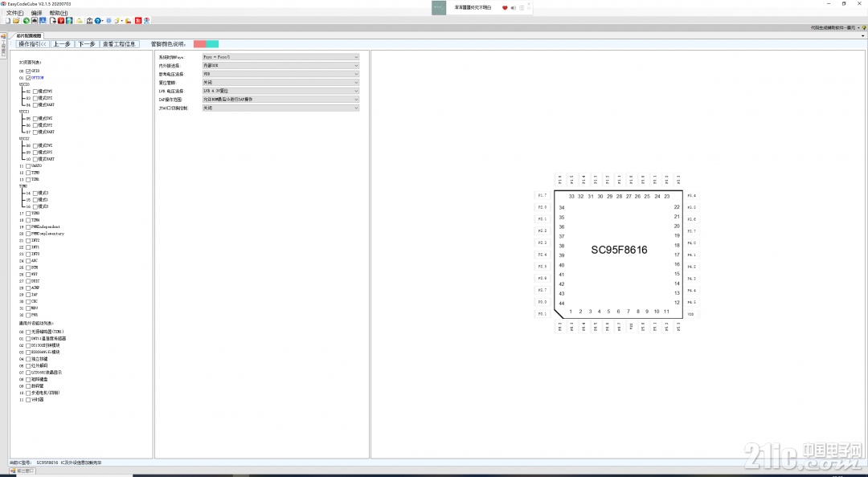The height and width of the screenshot is (477, 868).
Task: Click the clipboard toolbar icon
Action: [90, 20]
